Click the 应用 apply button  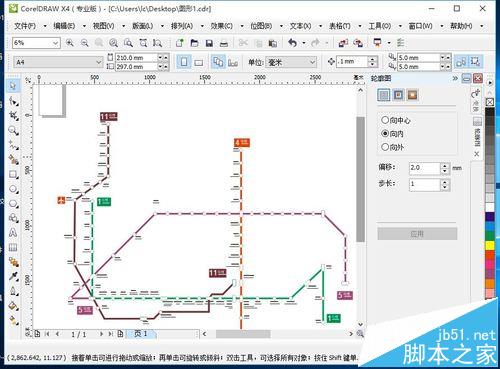(417, 234)
